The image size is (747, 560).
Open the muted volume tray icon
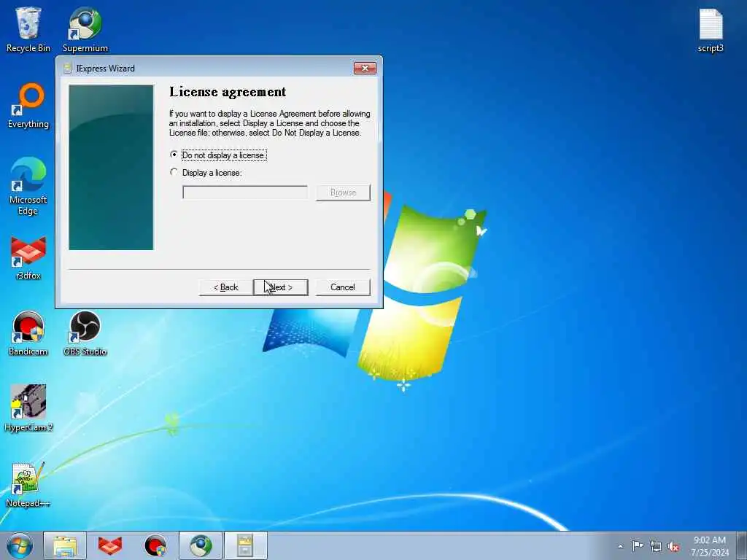pyautogui.click(x=673, y=546)
